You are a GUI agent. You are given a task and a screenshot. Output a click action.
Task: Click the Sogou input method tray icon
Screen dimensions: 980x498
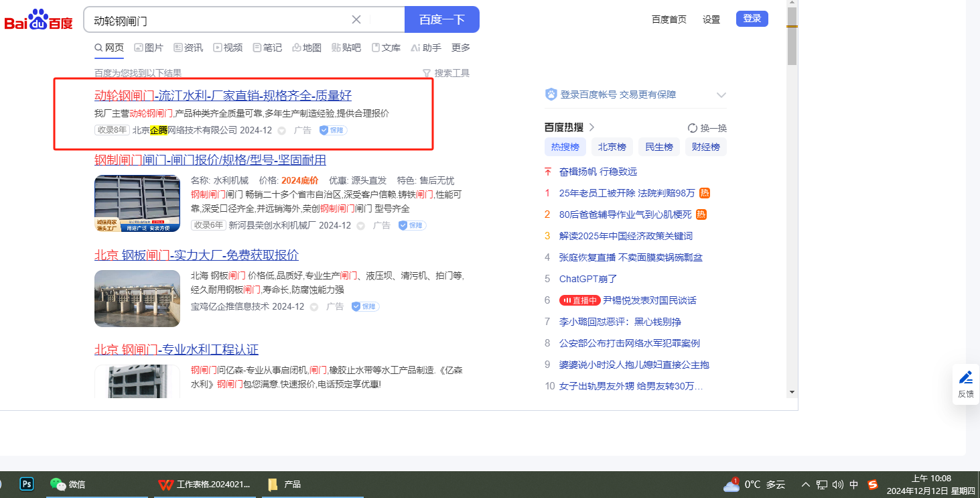coord(873,485)
